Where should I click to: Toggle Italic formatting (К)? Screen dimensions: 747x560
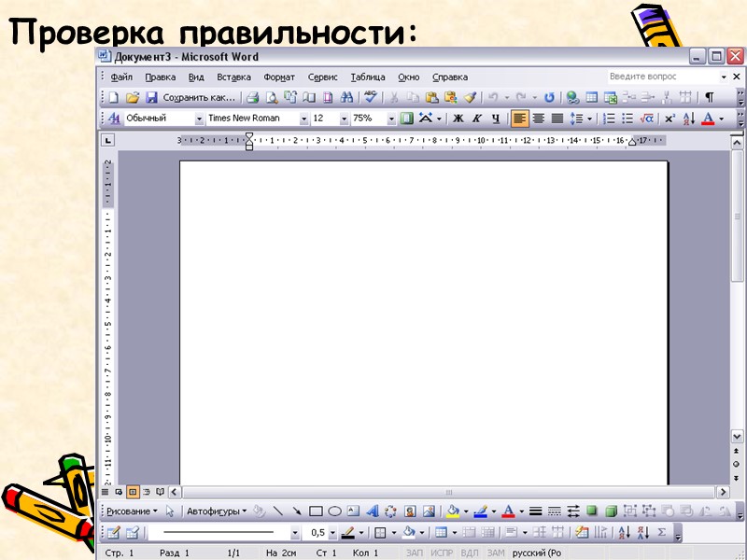[x=477, y=119]
